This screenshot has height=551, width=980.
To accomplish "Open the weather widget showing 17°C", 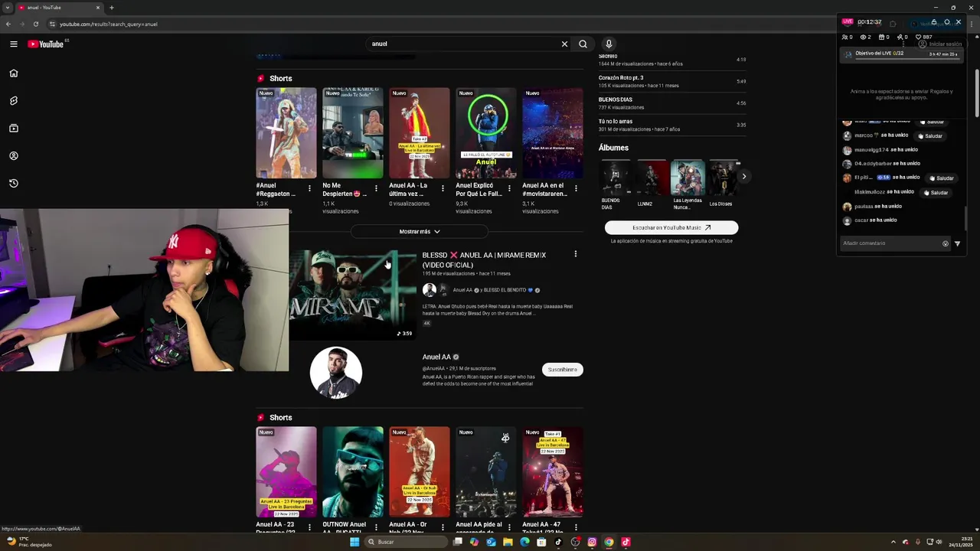I will click(x=29, y=542).
